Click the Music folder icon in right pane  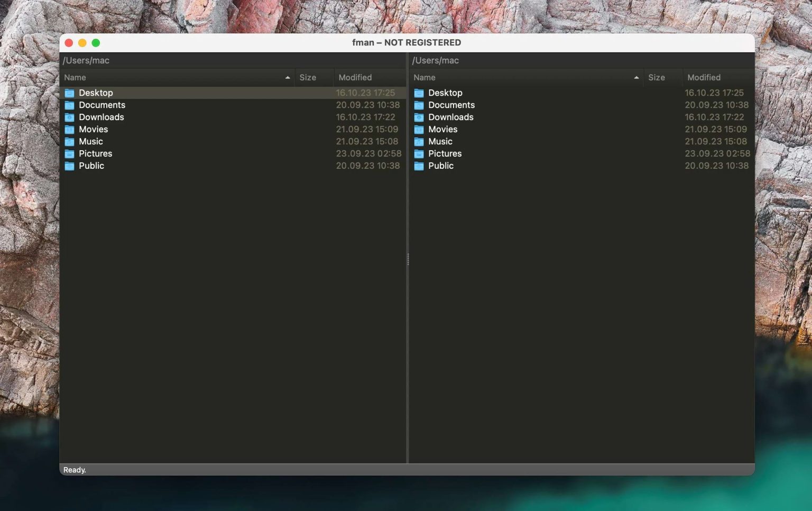(419, 141)
